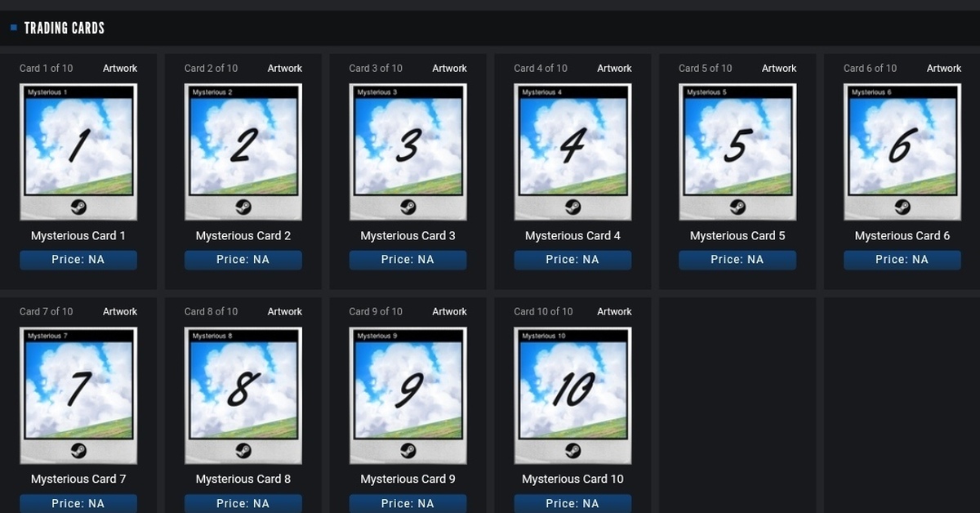Click Price: NA button under Mysterious Card 1
The image size is (980, 513).
tap(78, 260)
